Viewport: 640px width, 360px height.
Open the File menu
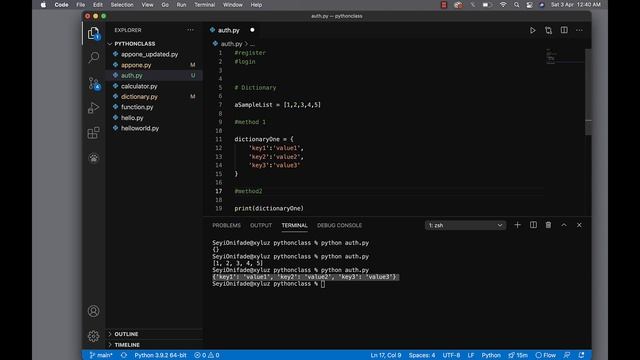pos(81,5)
